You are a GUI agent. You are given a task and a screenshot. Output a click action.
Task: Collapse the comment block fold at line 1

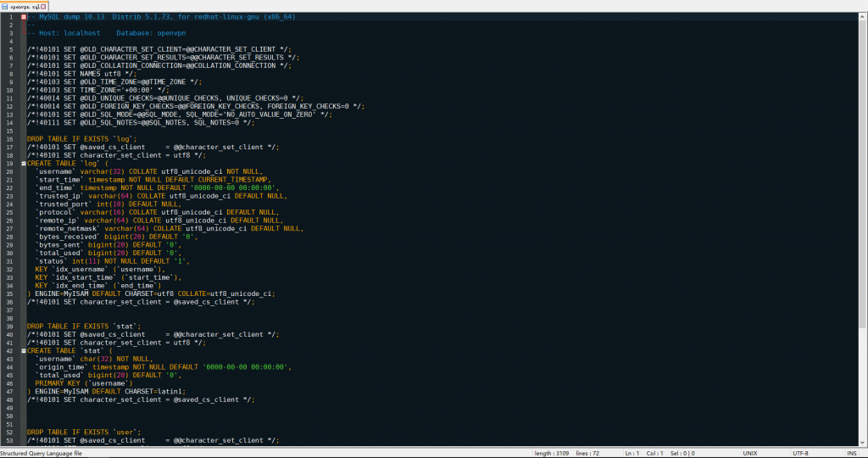[24, 17]
